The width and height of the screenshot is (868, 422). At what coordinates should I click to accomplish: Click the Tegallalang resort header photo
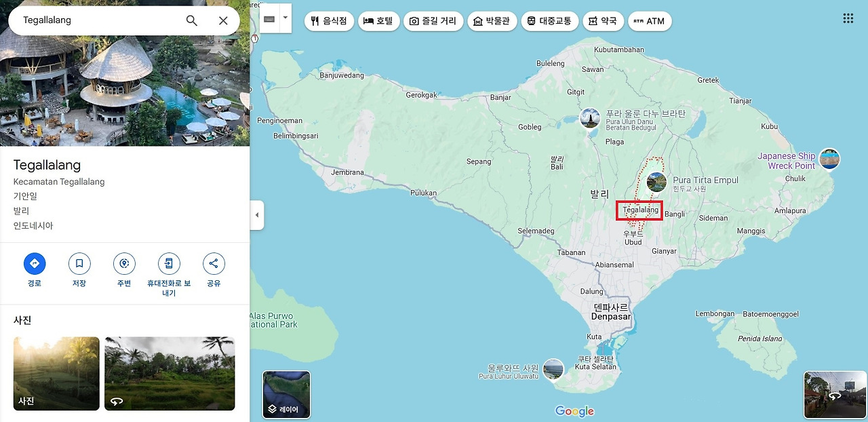pos(125,91)
